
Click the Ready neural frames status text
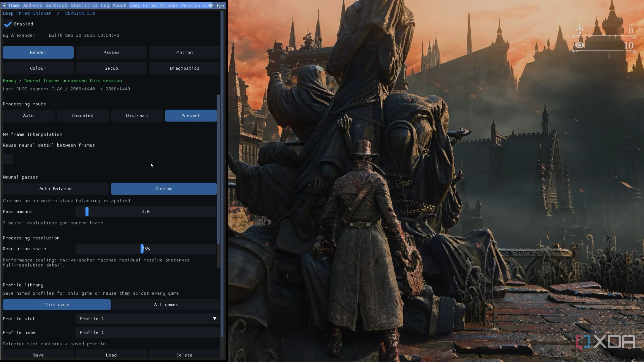pyautogui.click(x=63, y=81)
